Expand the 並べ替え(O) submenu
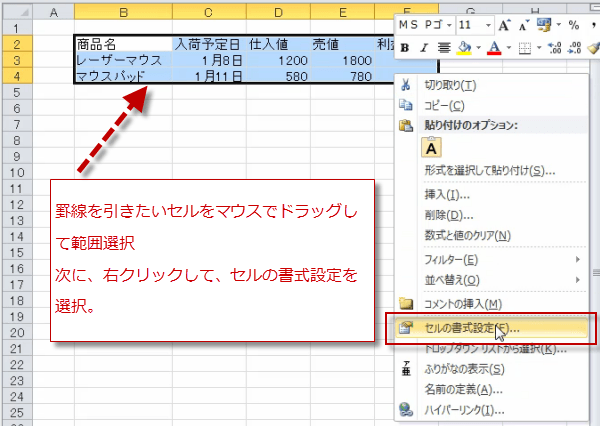This screenshot has height=426, width=600. click(x=491, y=280)
